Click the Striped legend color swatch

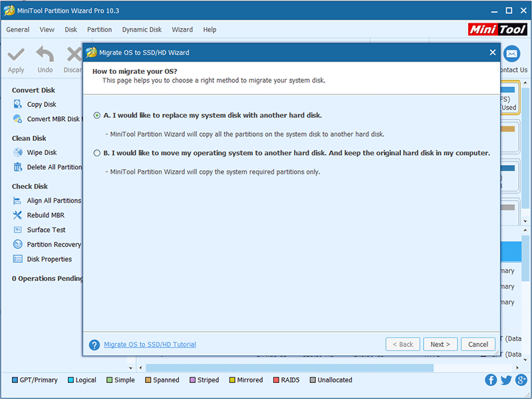[x=192, y=380]
